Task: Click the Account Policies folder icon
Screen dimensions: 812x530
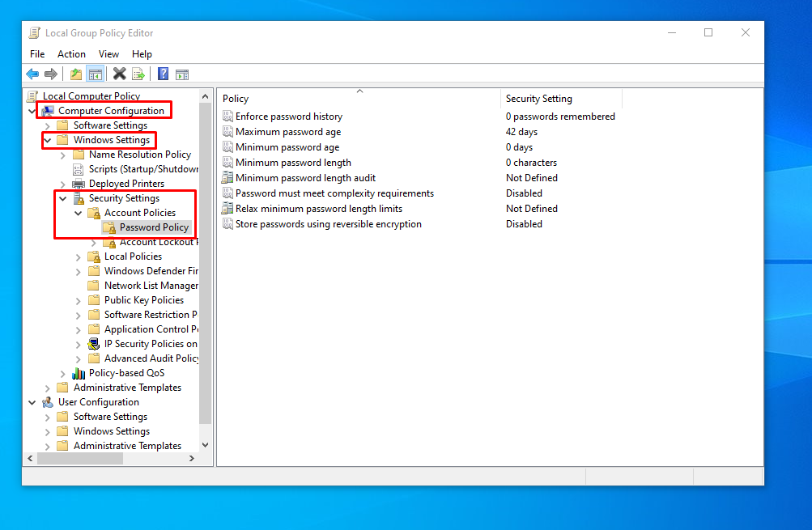Action: pyautogui.click(x=94, y=213)
